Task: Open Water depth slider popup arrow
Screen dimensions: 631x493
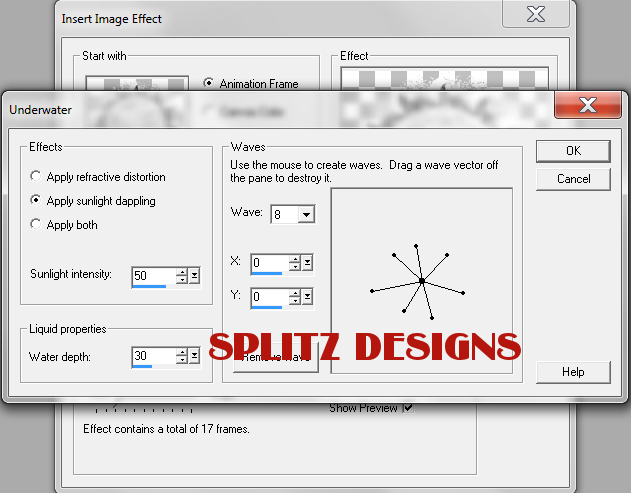Action: [x=194, y=356]
